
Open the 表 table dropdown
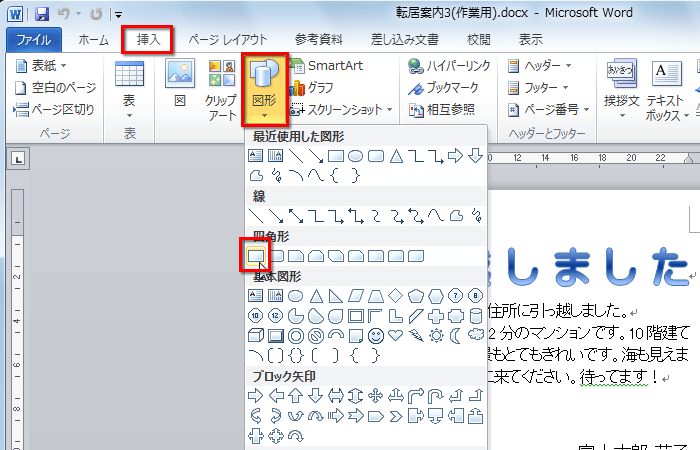[129, 89]
